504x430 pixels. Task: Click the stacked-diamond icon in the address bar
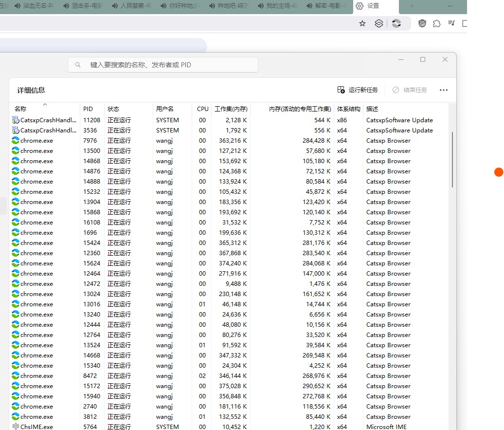pos(379,23)
